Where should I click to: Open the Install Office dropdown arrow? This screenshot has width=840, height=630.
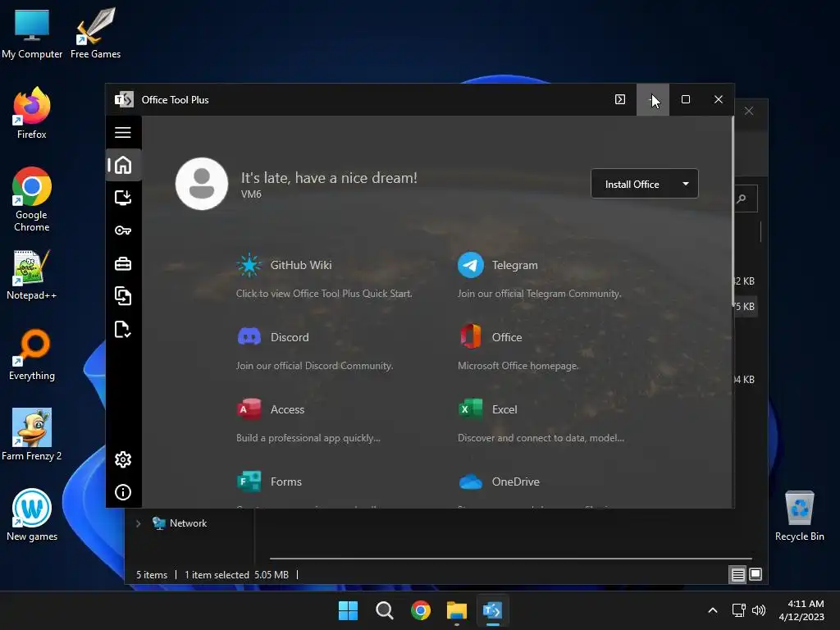(x=686, y=184)
